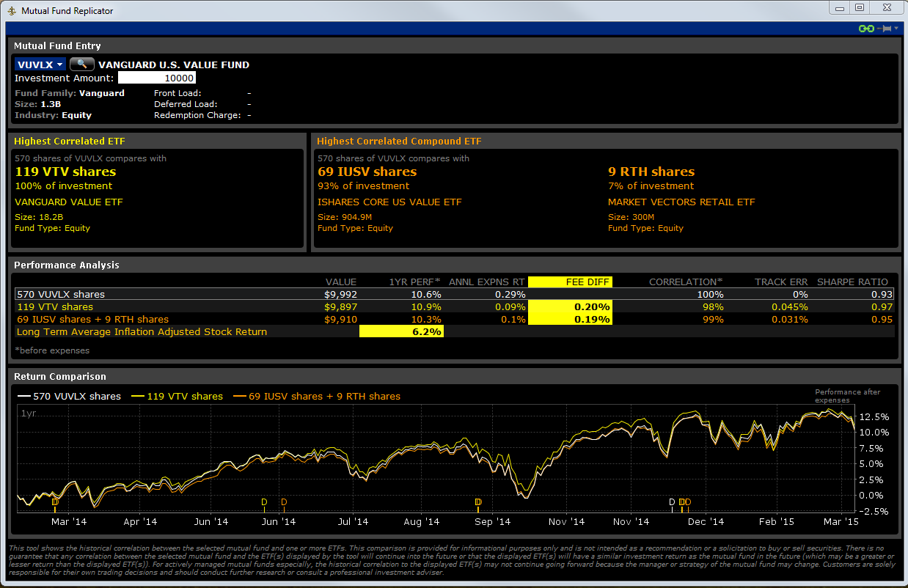
Task: Click the highlighted 0.20% fee difference cell
Action: coord(570,306)
